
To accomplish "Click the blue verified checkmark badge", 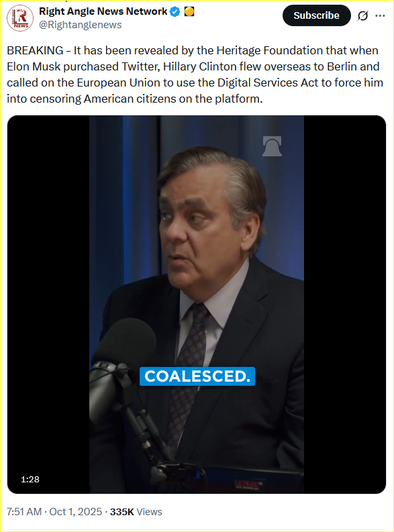I will coord(175,12).
